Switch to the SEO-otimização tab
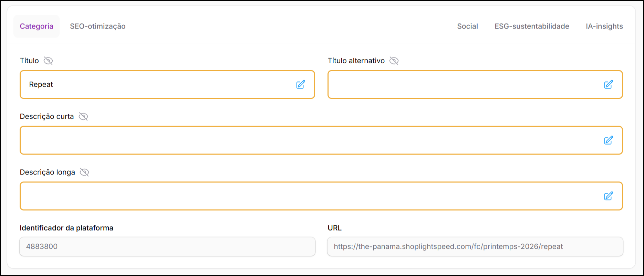The height and width of the screenshot is (276, 644). coord(97,26)
